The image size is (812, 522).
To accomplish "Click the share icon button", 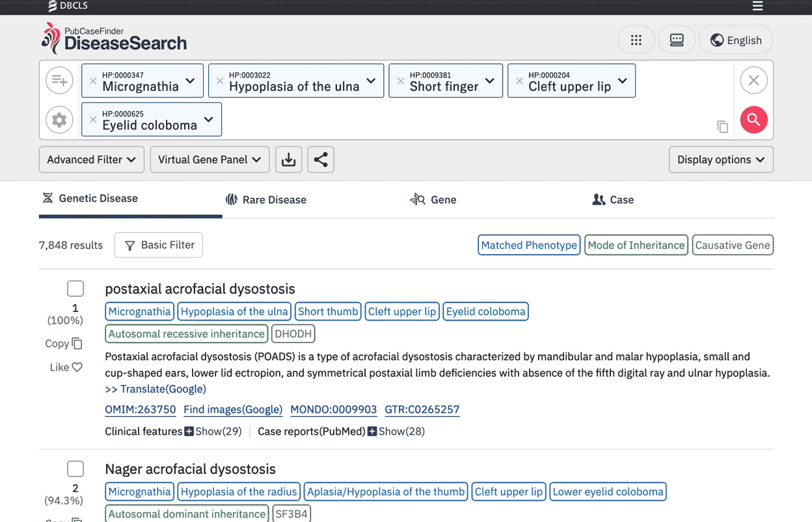I will point(321,160).
